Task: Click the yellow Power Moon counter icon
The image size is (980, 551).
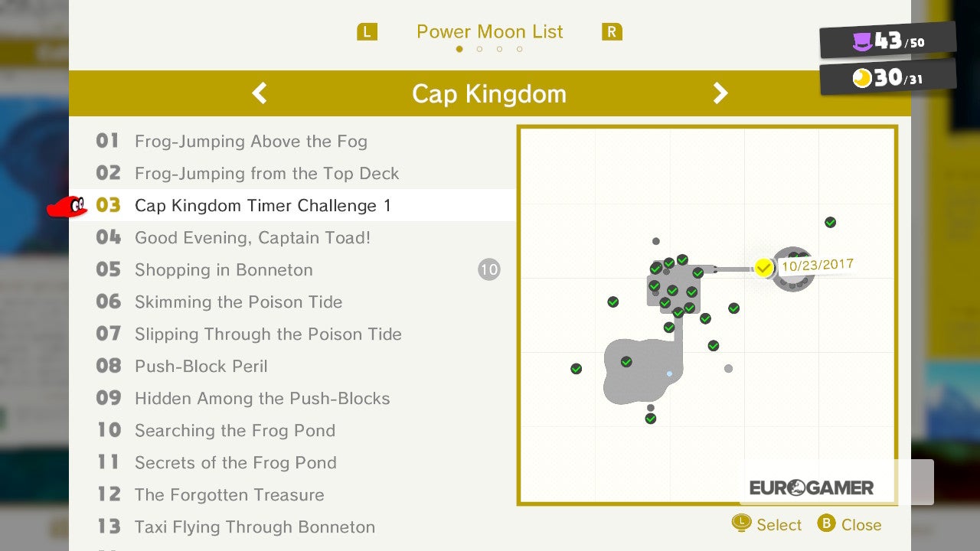Action: [x=863, y=78]
